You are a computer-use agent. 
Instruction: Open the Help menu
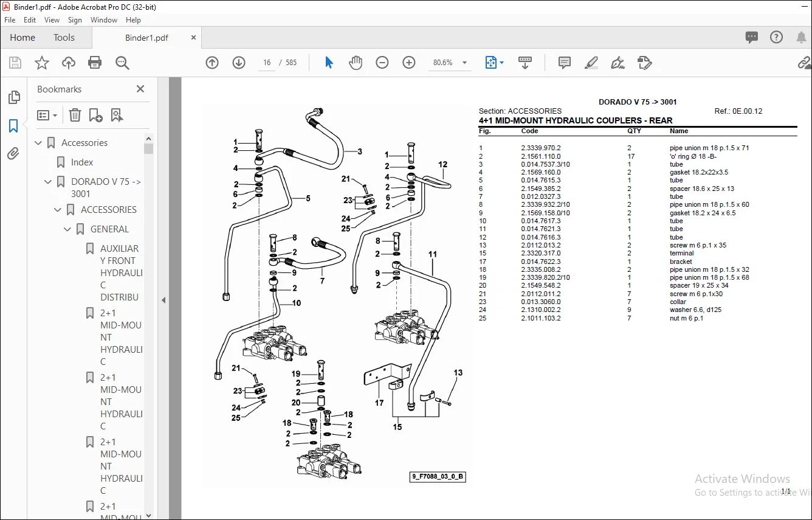[x=133, y=20]
